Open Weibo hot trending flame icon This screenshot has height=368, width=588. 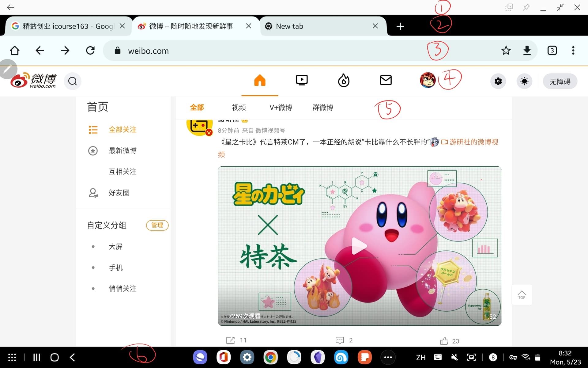(344, 81)
